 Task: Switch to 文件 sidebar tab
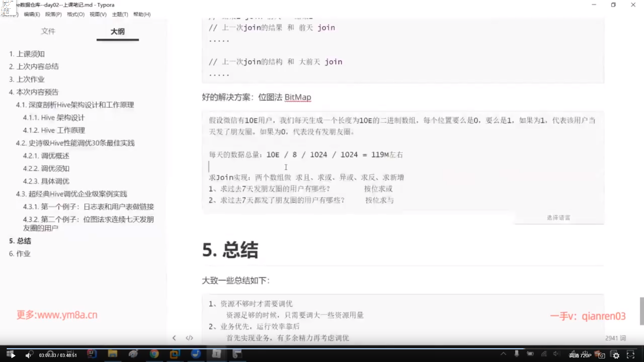48,32
